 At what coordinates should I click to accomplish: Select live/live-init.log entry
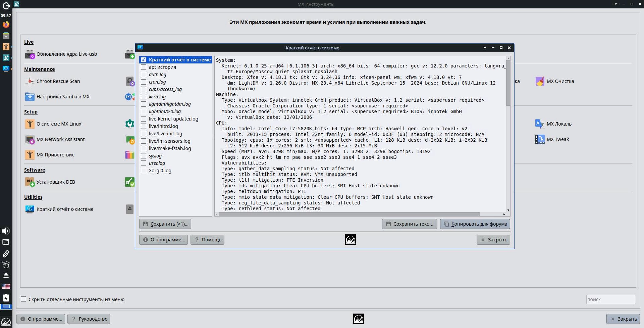coord(165,134)
